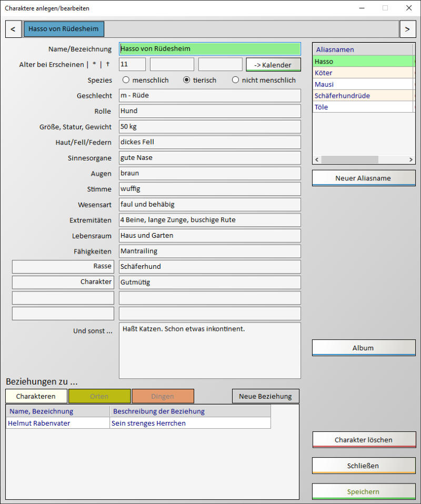Click into the Wesensart input field
Image resolution: width=421 pixels, height=504 pixels.
click(x=209, y=205)
